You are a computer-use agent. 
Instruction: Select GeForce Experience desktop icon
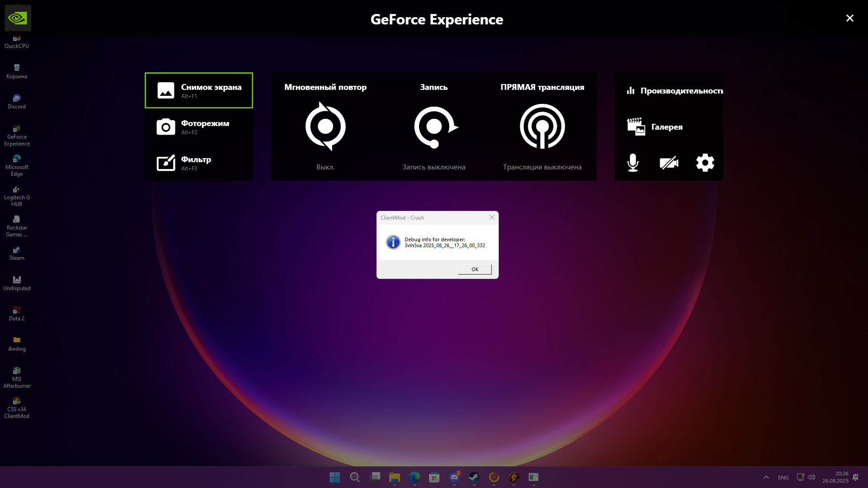pyautogui.click(x=17, y=136)
